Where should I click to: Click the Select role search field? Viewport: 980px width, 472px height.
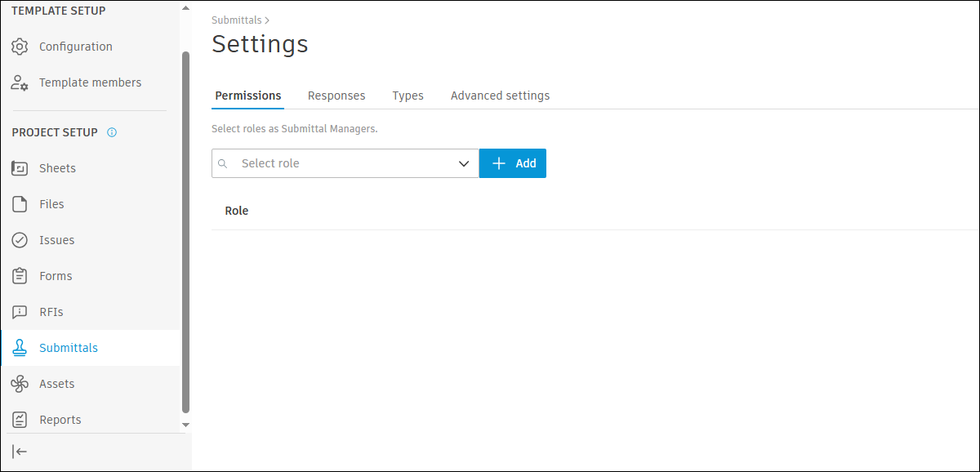pyautogui.click(x=345, y=163)
